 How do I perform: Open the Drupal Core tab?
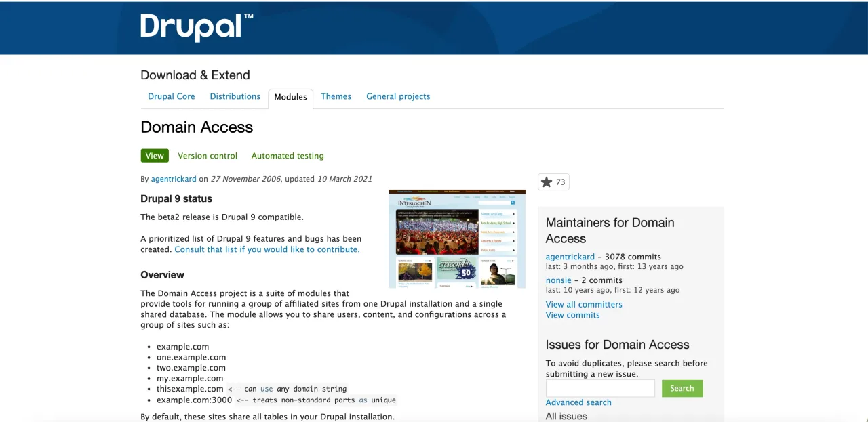172,96
